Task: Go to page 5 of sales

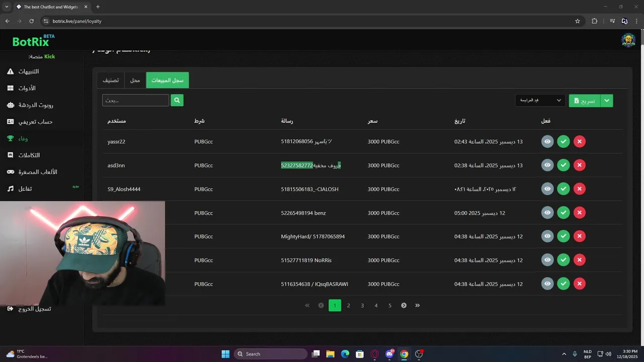Action: point(390,305)
